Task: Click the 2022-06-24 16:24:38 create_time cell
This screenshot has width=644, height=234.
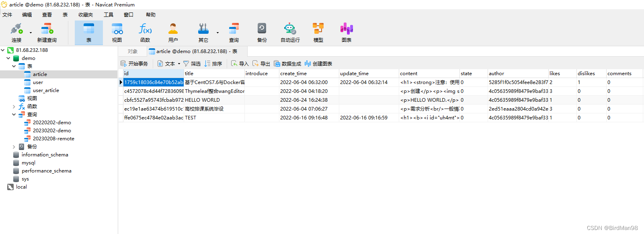Action: [309, 100]
